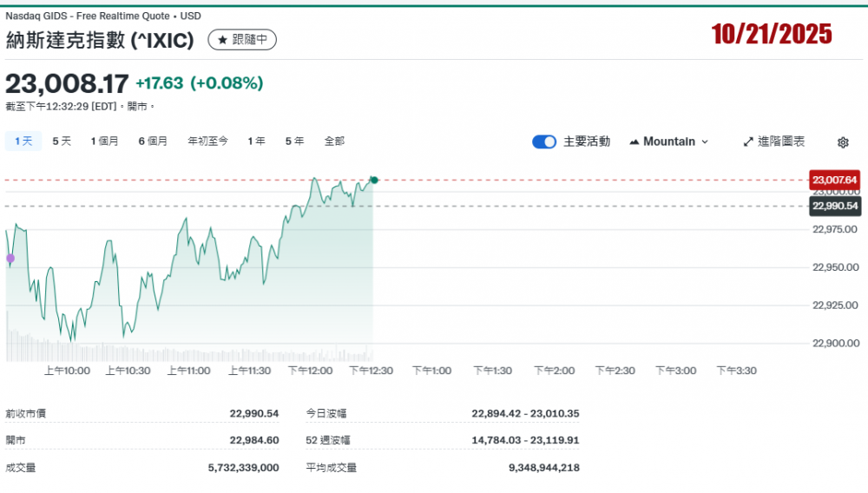Show the full history range

point(334,141)
